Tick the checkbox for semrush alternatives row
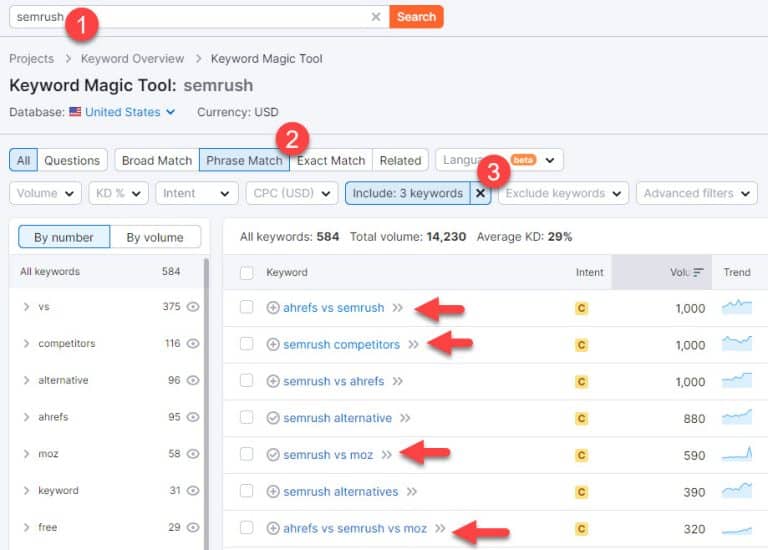Image resolution: width=768 pixels, height=550 pixels. tap(247, 492)
